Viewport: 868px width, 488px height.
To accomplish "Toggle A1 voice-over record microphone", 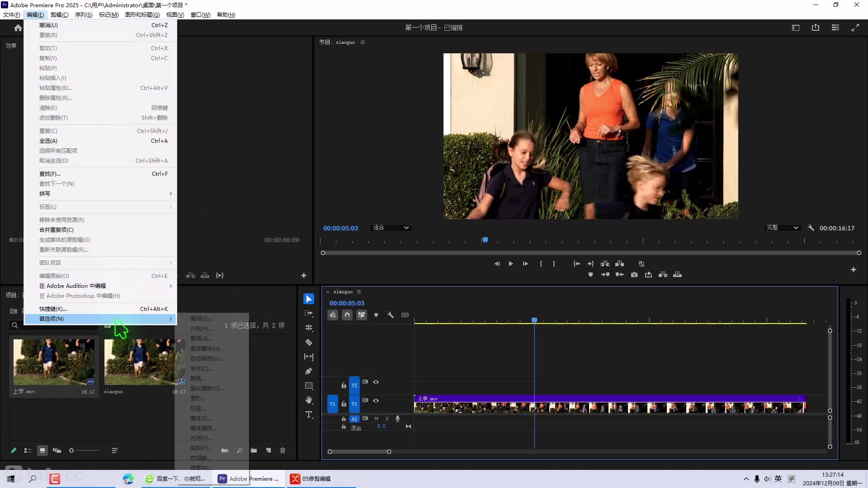I will pos(397,418).
